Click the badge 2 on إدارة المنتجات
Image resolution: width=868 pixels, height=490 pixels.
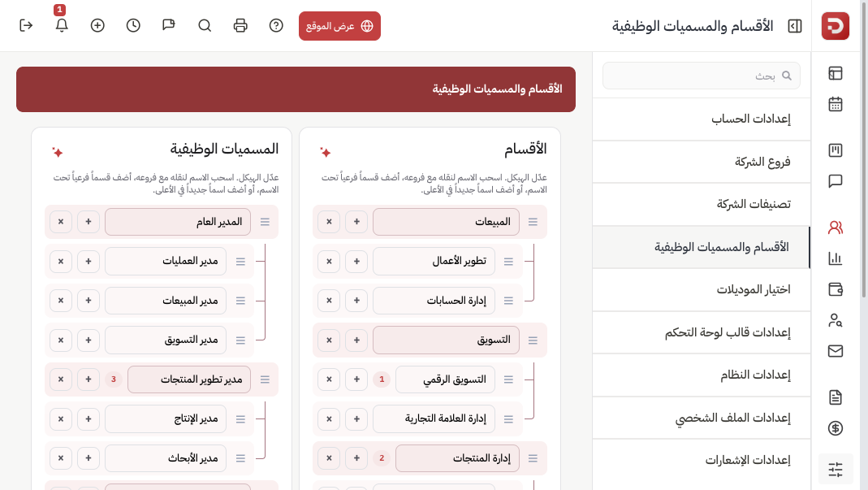tap(382, 457)
